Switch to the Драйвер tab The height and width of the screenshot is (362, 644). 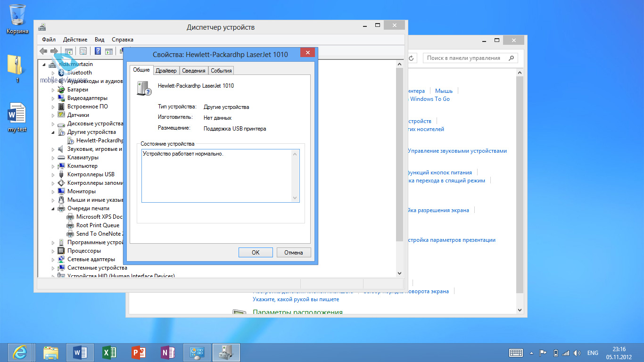pos(166,71)
